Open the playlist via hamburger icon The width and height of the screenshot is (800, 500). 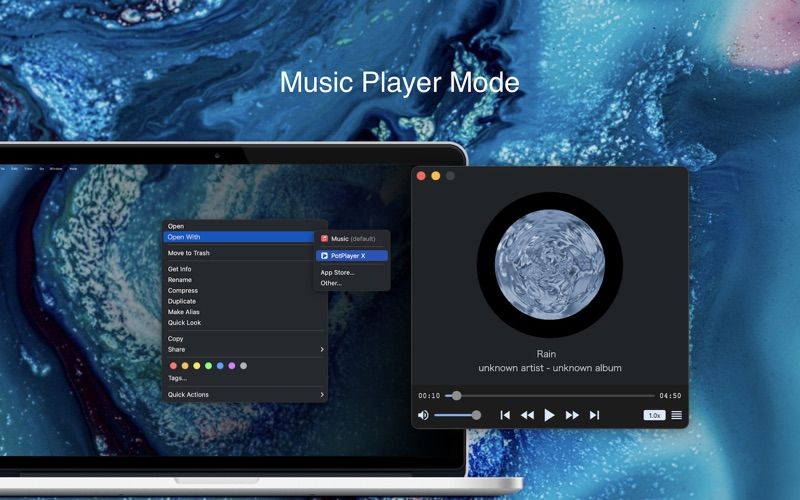[677, 415]
